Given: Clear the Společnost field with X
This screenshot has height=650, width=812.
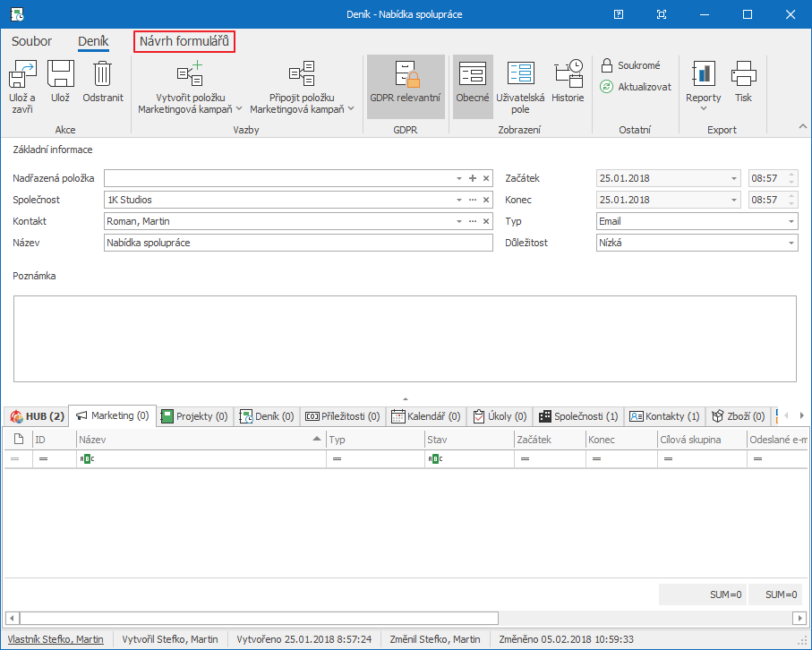Looking at the screenshot, I should [x=486, y=200].
